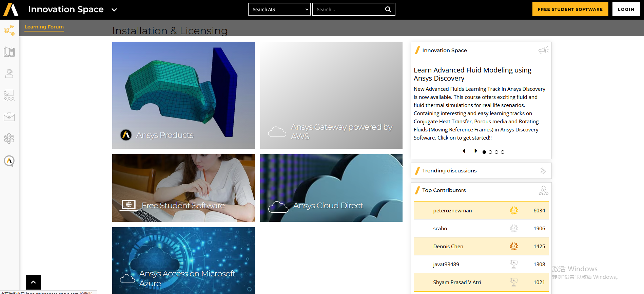Click the stacked cubes sidebar icon
The width and height of the screenshot is (644, 294).
click(x=9, y=139)
